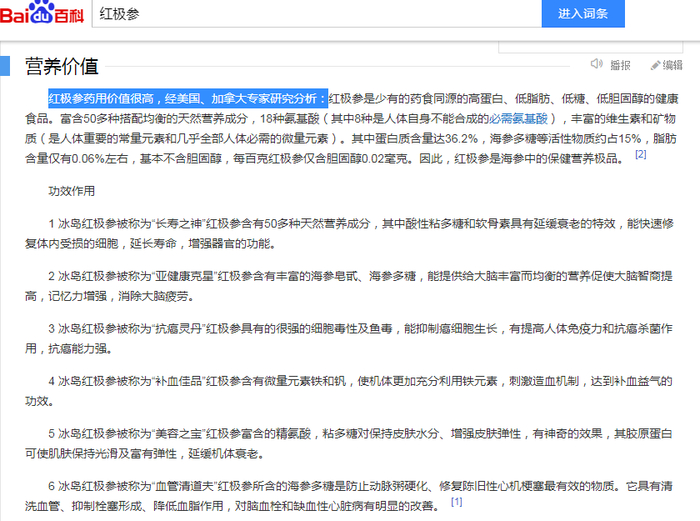Click the 编辑 text link
Viewport: 700px width, 521px height.
(673, 65)
